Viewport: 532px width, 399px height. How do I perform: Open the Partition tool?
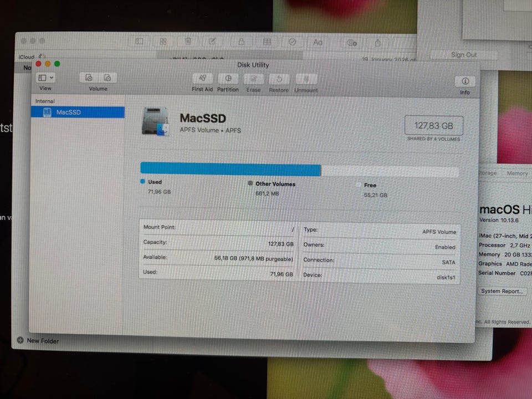click(x=228, y=79)
